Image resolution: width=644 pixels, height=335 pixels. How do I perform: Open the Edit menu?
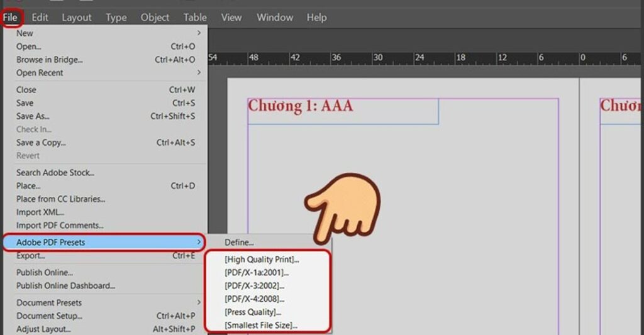pos(40,18)
